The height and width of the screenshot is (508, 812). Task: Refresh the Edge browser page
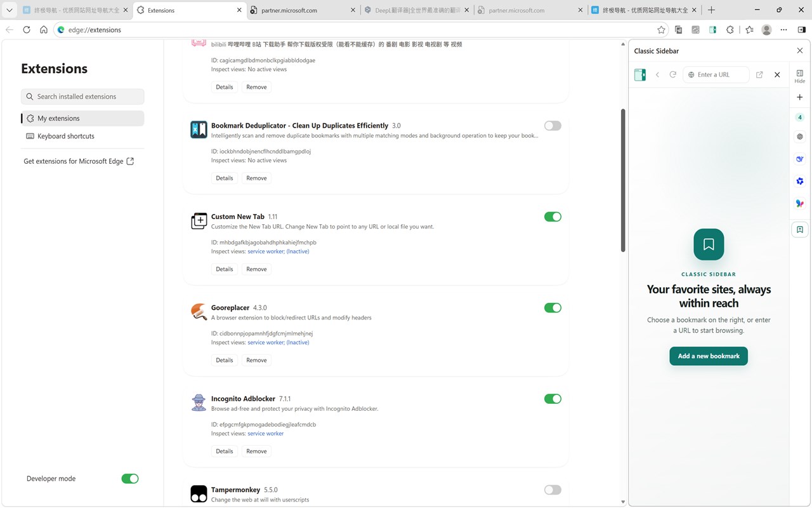[27, 30]
